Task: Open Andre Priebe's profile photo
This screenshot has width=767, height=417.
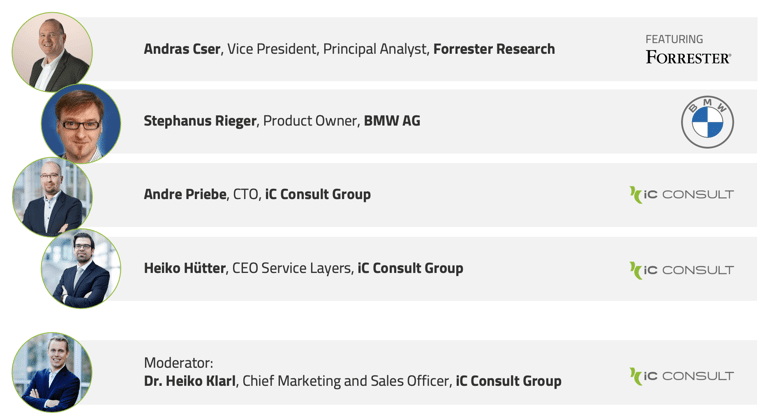Action: [52, 197]
